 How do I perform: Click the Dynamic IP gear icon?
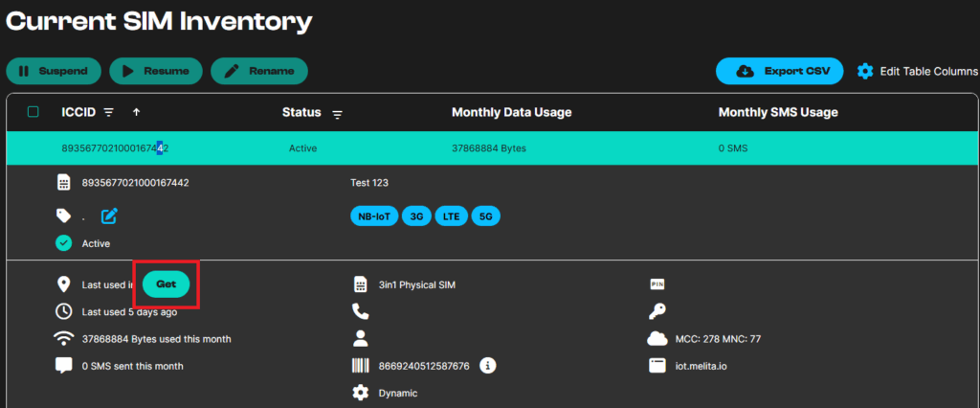click(x=360, y=393)
